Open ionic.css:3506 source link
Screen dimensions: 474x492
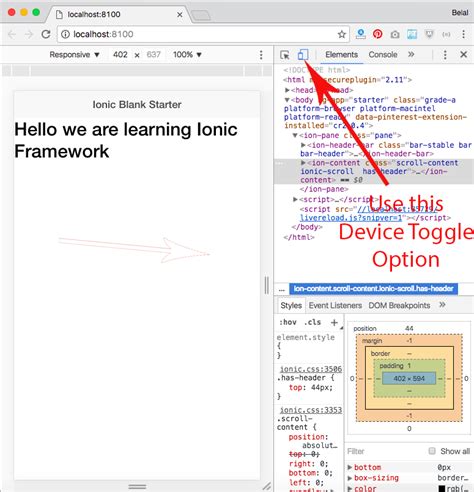pyautogui.click(x=311, y=369)
